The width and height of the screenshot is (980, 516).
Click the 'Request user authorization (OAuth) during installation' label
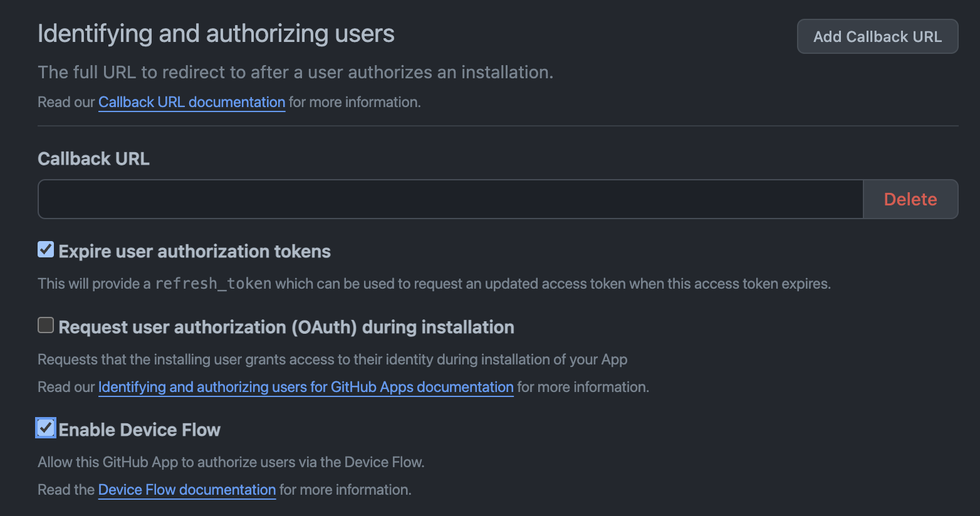coord(286,328)
